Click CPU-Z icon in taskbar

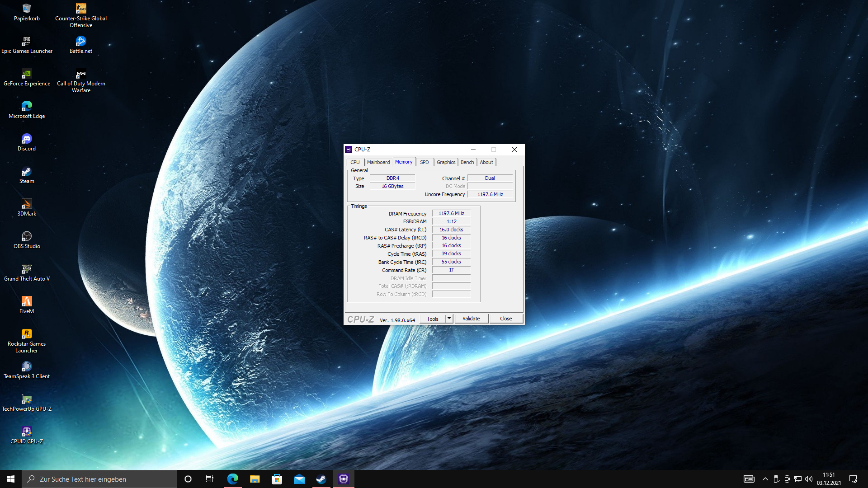(x=344, y=479)
